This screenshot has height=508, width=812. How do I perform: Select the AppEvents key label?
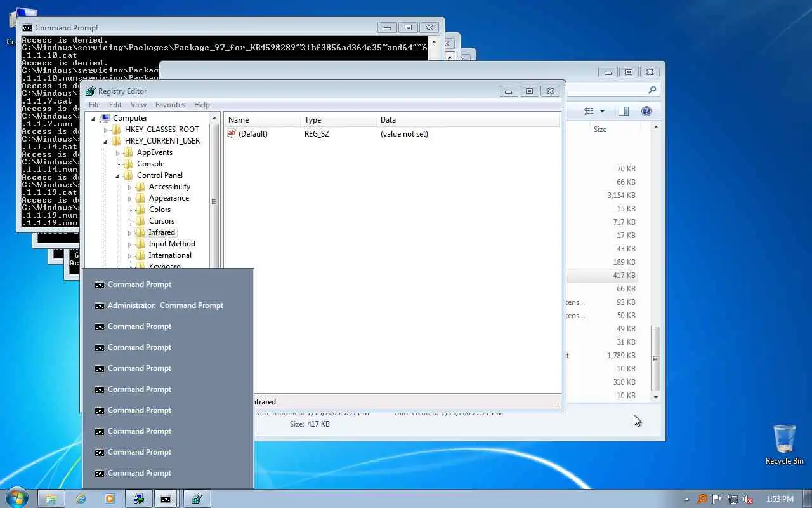pos(155,152)
